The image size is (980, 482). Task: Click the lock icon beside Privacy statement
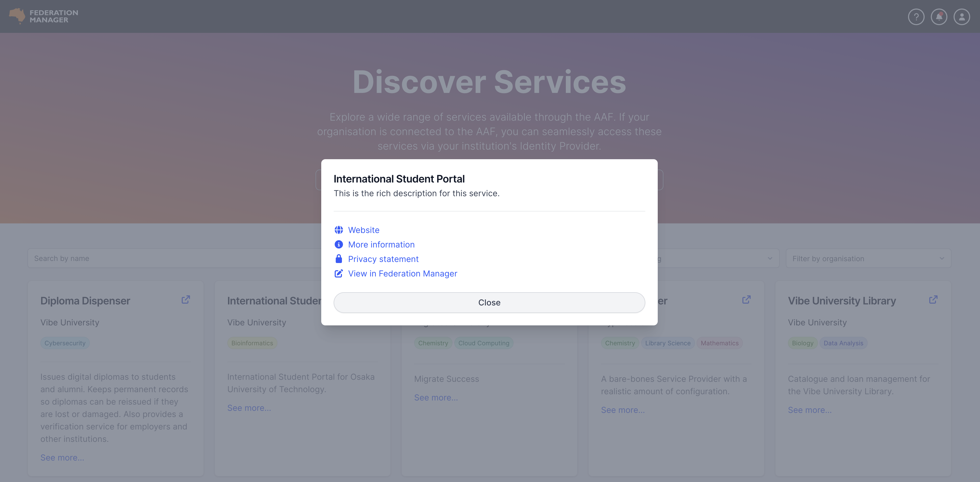pyautogui.click(x=339, y=259)
